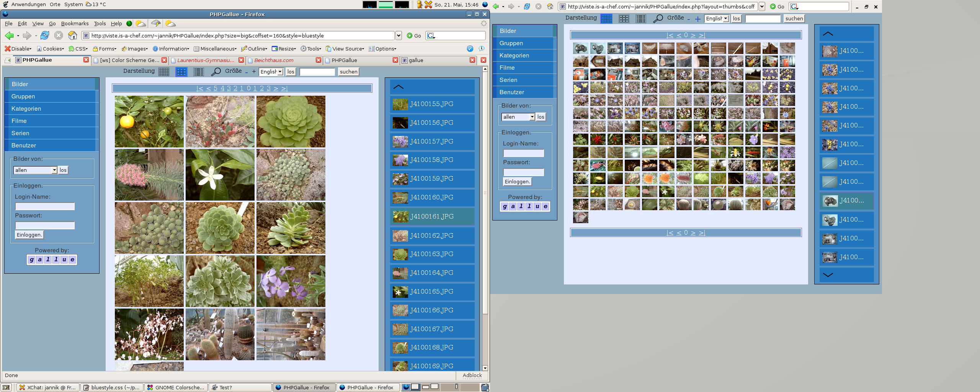Click the Reload page icon in Firefox toolbar
Screen dimensions: 980x392
[x=45, y=36]
